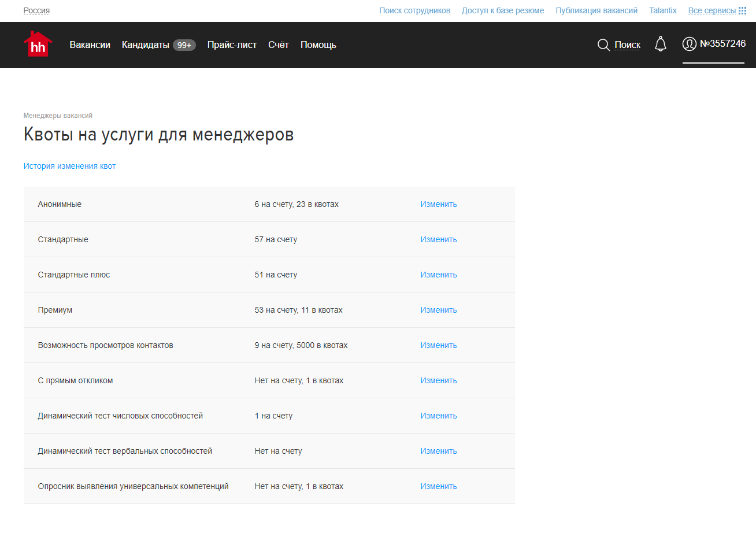Click the Поиск link in header
The height and width of the screenshot is (537, 756).
[627, 45]
